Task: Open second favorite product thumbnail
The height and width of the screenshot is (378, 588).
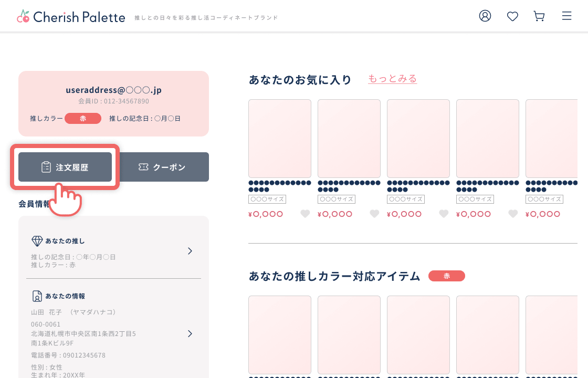Action: coord(349,139)
